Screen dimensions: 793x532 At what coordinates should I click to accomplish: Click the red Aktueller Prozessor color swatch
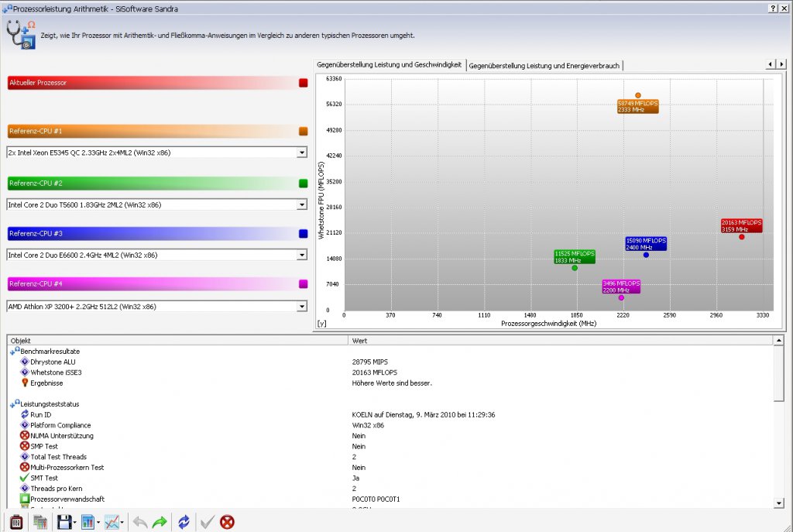point(304,83)
